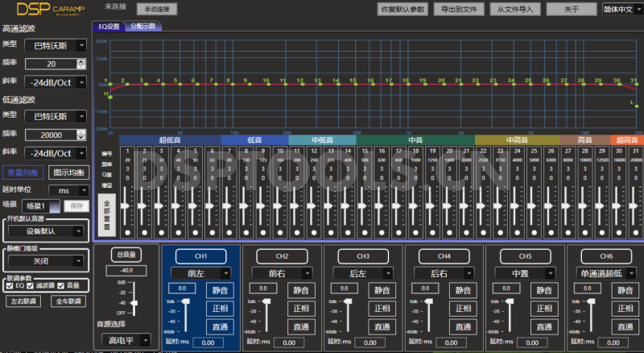This screenshot has height=353, width=644.
Task: Click the 中高音 band header
Action: coord(516,140)
